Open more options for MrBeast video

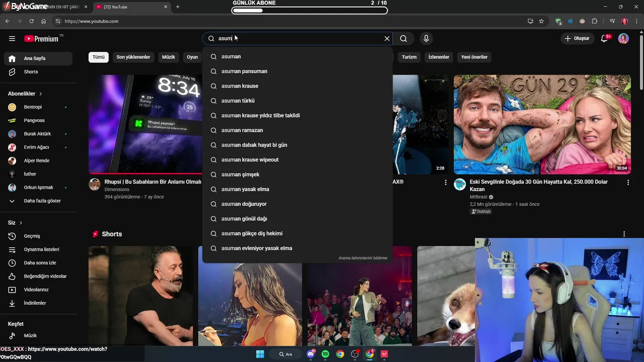click(x=627, y=183)
